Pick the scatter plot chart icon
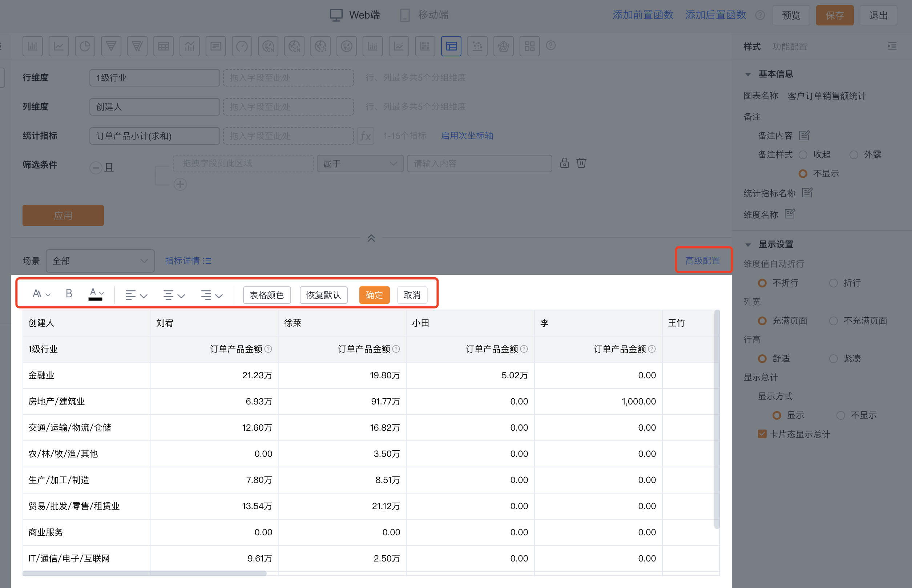The image size is (912, 588). tap(477, 47)
